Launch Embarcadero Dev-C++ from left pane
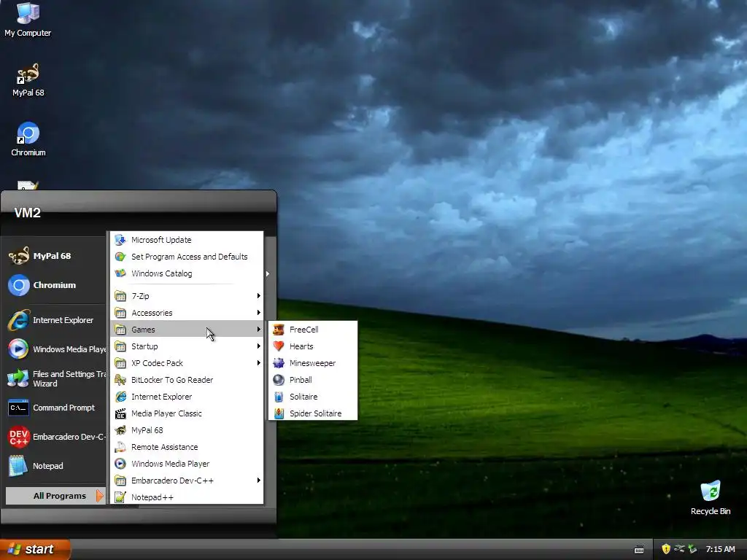The image size is (747, 560). (55, 437)
